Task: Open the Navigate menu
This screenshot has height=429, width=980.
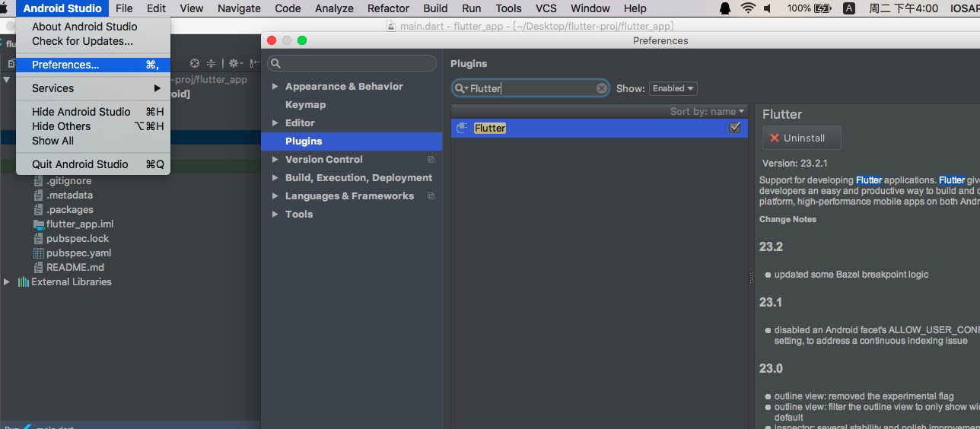Action: tap(239, 8)
